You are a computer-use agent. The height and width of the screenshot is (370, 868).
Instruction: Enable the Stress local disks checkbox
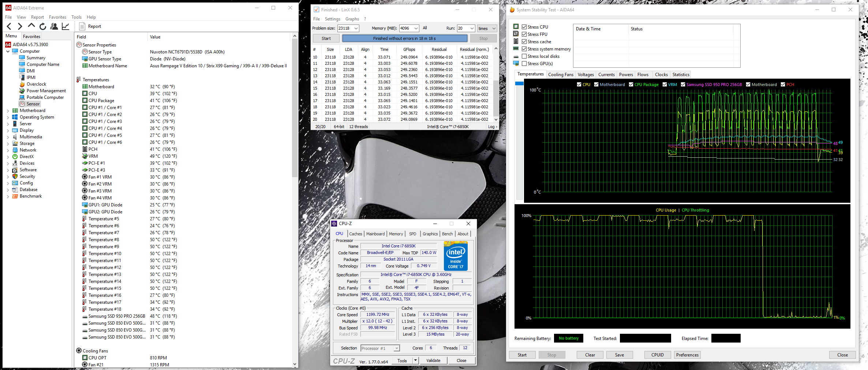click(524, 56)
